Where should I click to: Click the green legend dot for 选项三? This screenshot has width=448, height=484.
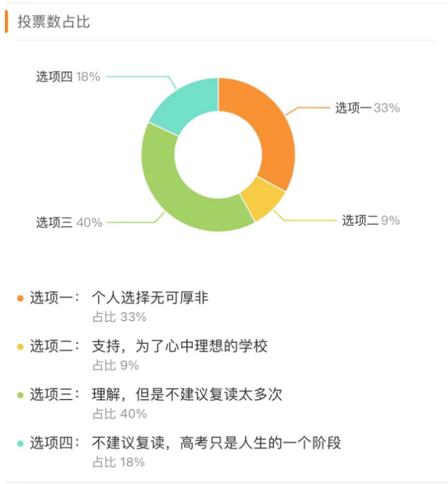pyautogui.click(x=21, y=395)
